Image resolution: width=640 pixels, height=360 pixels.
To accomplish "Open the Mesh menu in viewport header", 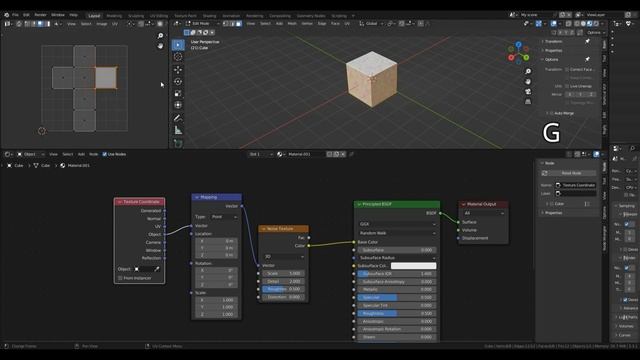I will tap(292, 24).
